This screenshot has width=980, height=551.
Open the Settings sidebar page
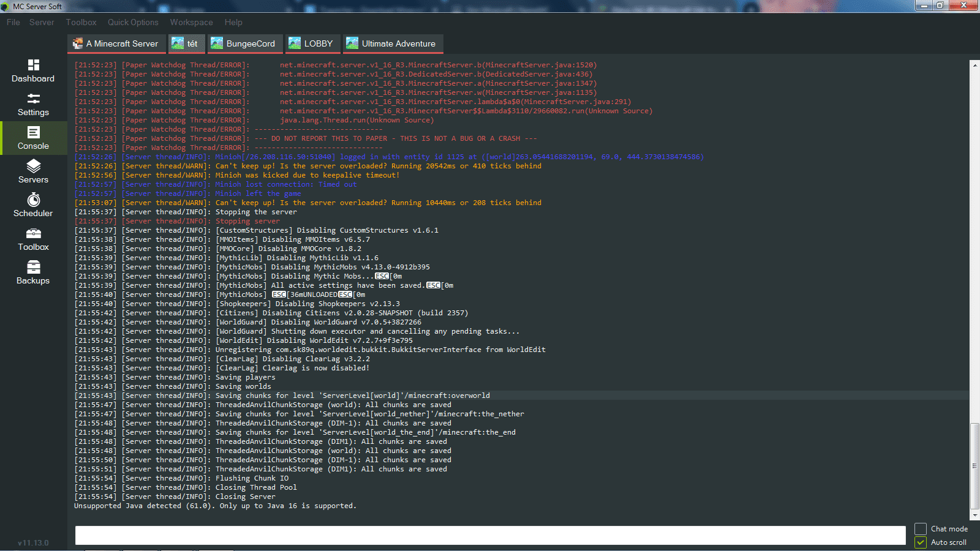coord(33,104)
